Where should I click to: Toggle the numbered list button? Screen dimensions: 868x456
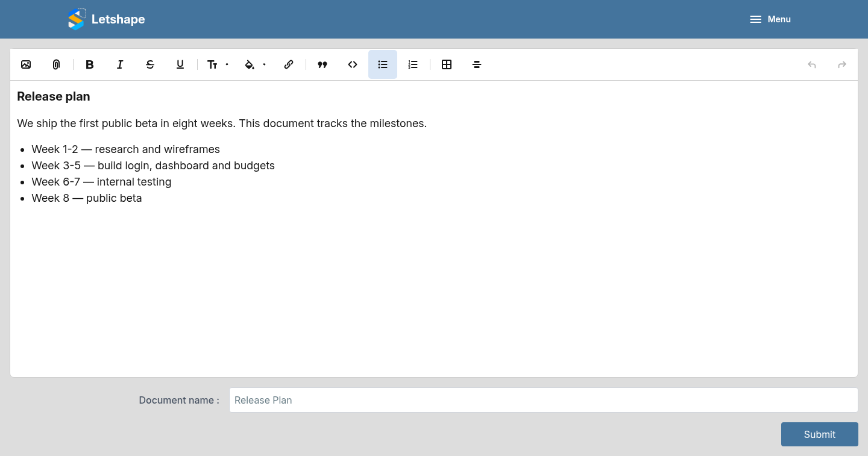coord(413,64)
